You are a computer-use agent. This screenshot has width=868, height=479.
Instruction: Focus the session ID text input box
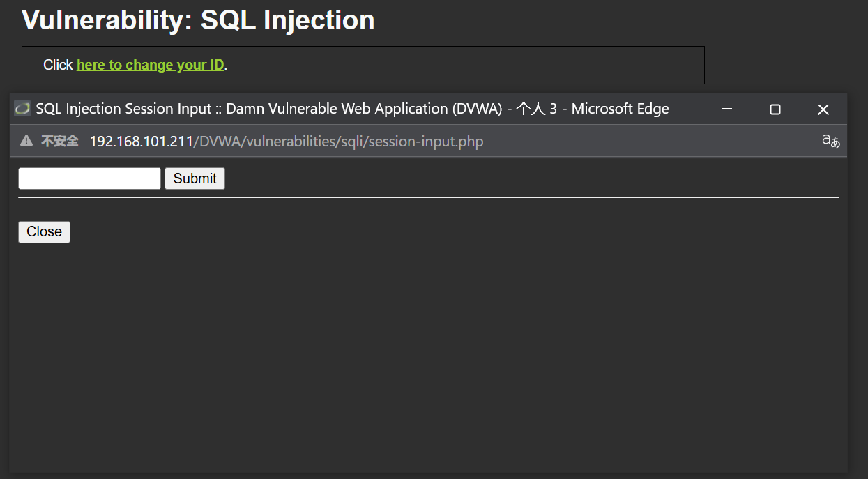(89, 178)
